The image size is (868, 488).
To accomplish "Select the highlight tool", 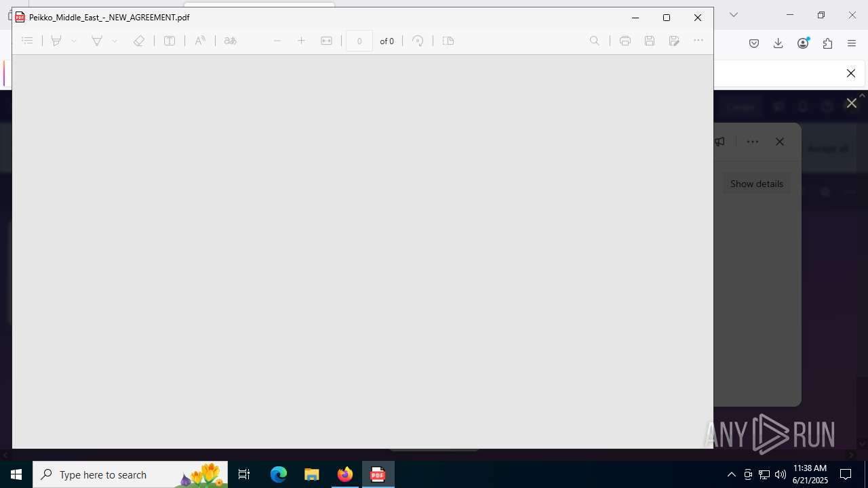I will coord(57,41).
